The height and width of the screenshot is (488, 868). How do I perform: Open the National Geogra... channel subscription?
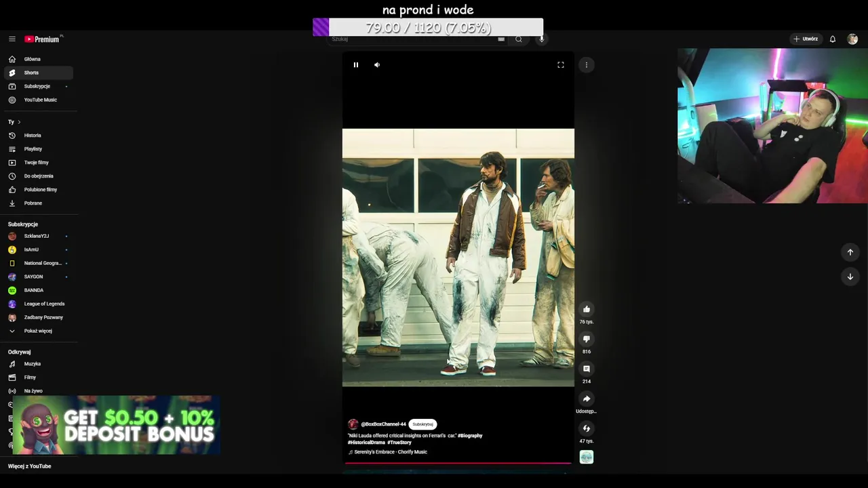click(39, 263)
